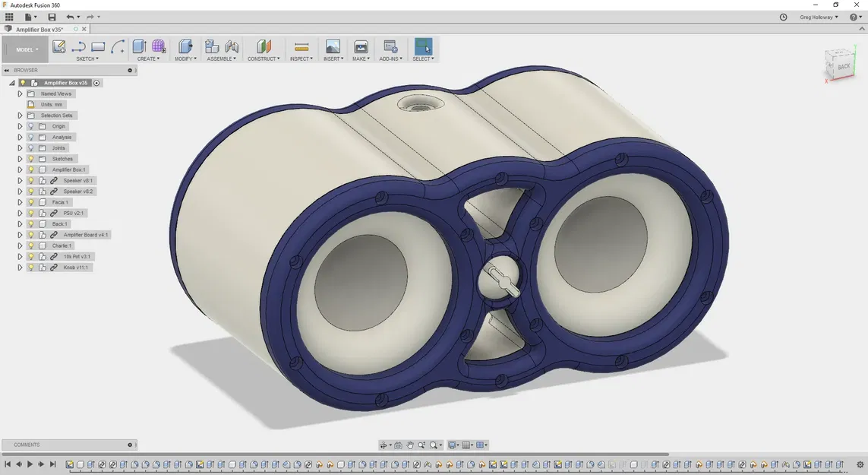The image size is (868, 475).
Task: Click the Insert image icon
Action: tap(333, 46)
